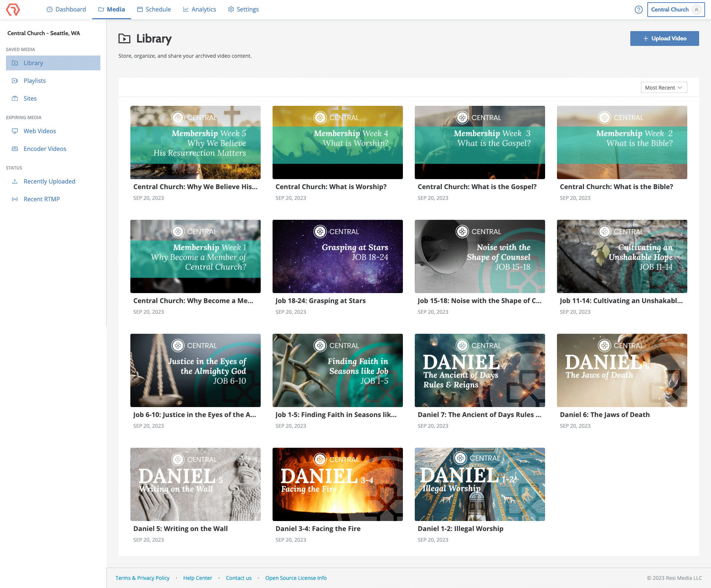Image resolution: width=711 pixels, height=588 pixels.
Task: Open Sites from the saved media list
Action: pyautogui.click(x=30, y=98)
